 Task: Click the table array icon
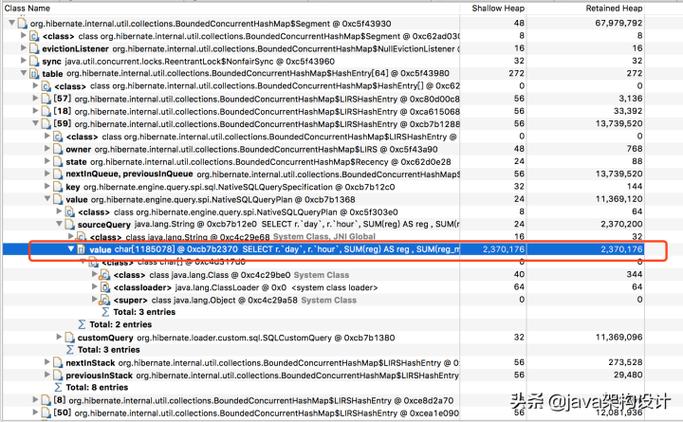click(x=34, y=74)
